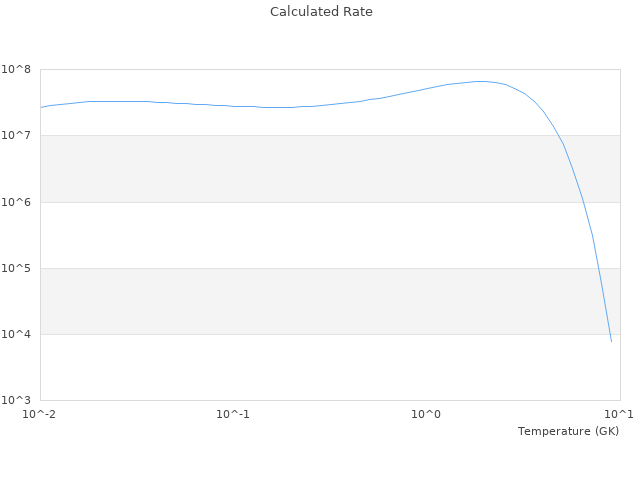Click the 10^0 x-axis label
Image resolution: width=640 pixels, height=480 pixels.
(x=426, y=414)
